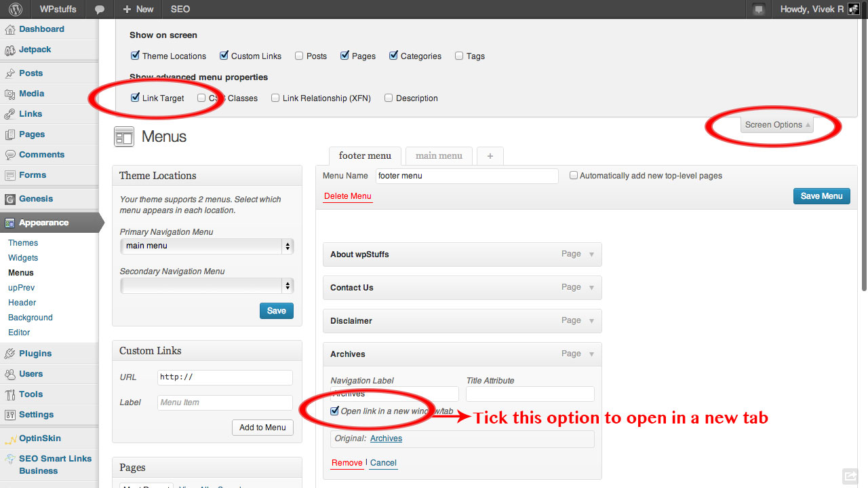Enable the Tags checkbox
868x488 pixels.
point(459,56)
